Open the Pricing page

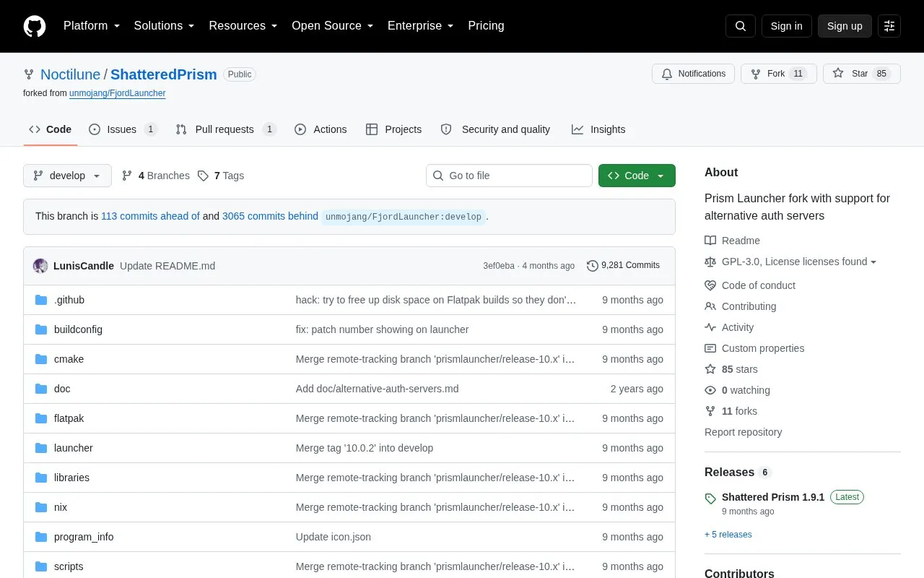click(x=486, y=26)
